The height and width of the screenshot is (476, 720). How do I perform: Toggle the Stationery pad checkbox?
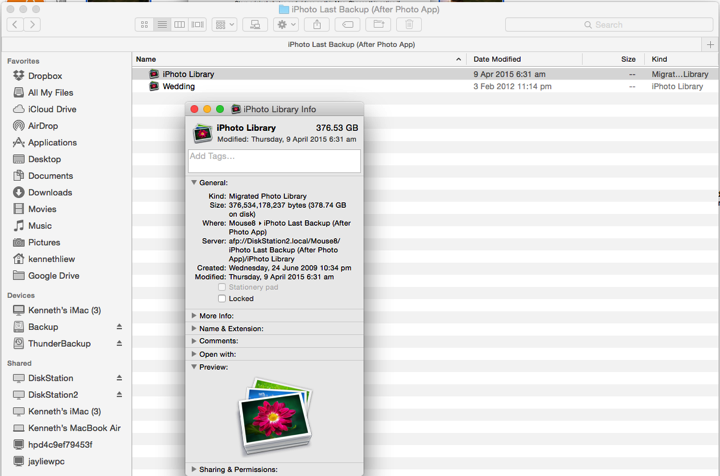pos(222,287)
